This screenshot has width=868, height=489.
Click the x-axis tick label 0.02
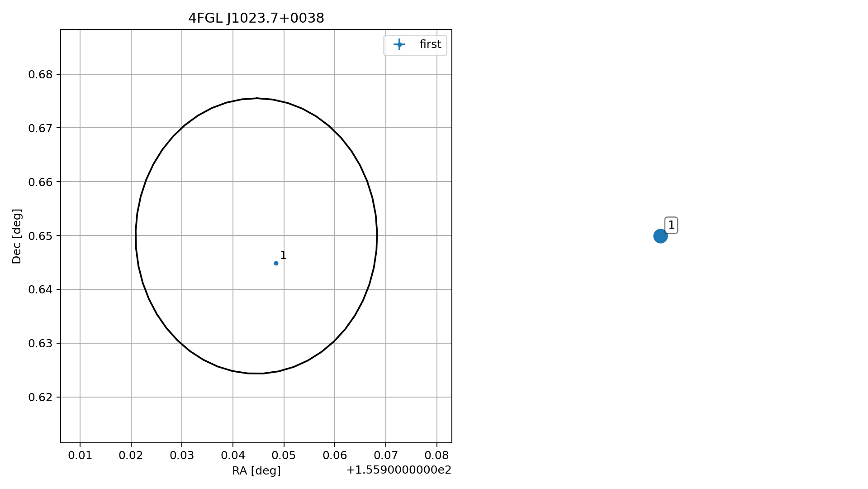coord(131,455)
